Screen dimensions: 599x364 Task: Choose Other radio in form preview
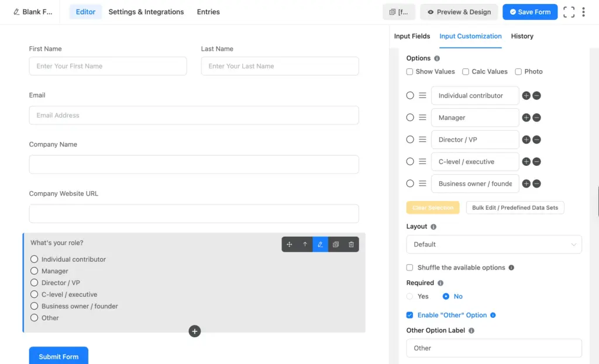(34, 318)
